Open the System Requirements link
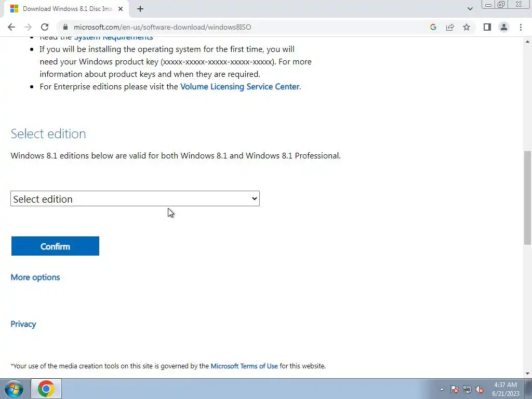Screen dimensions: 532x399 pos(113,37)
